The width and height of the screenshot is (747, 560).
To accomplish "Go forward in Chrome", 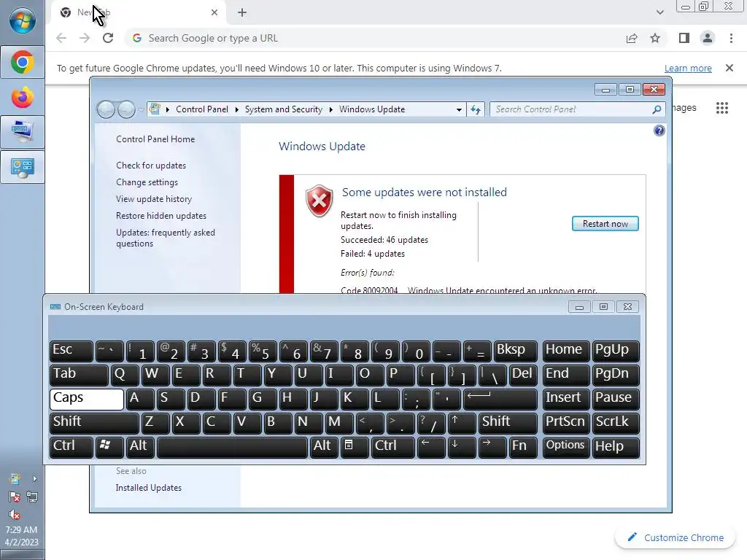I will pyautogui.click(x=85, y=38).
